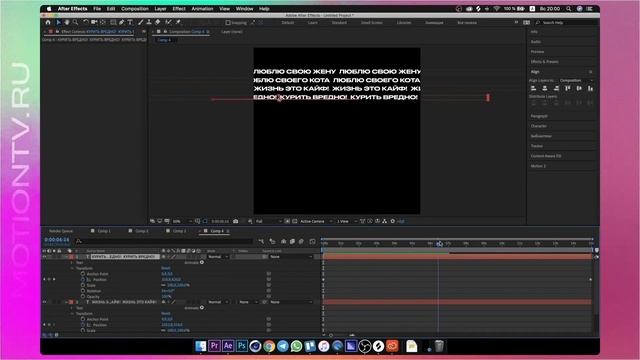
Task: Click Align Horizontal Center icon
Action: (x=545, y=88)
